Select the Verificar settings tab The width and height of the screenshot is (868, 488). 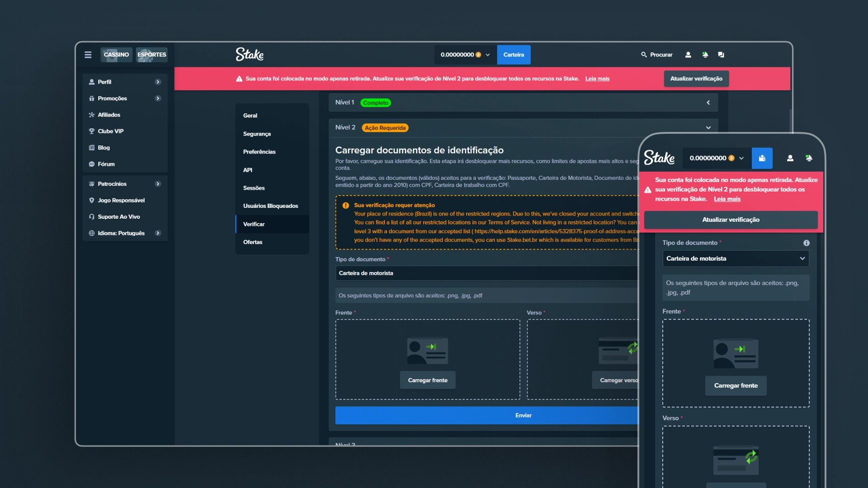[x=272, y=224]
